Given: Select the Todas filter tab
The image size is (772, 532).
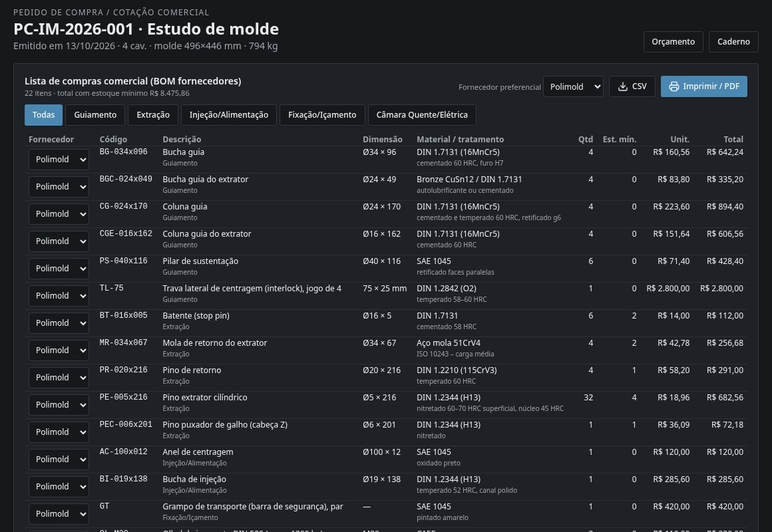Looking at the screenshot, I should 43,114.
